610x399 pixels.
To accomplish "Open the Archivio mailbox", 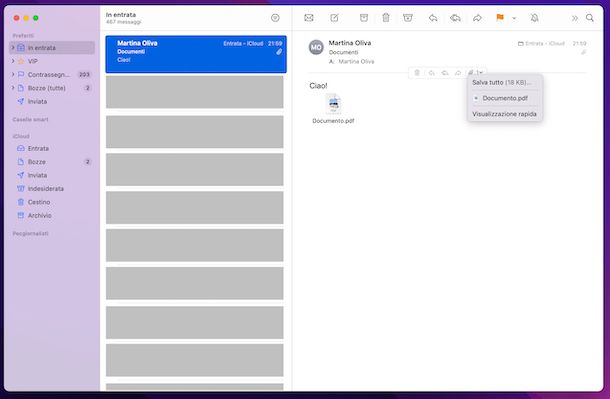I will [x=39, y=215].
